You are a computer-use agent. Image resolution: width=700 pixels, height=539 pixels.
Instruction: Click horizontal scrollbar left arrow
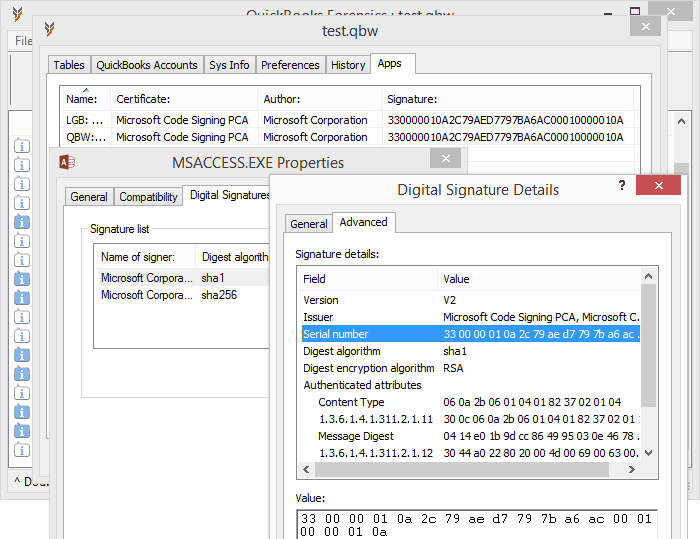point(306,469)
